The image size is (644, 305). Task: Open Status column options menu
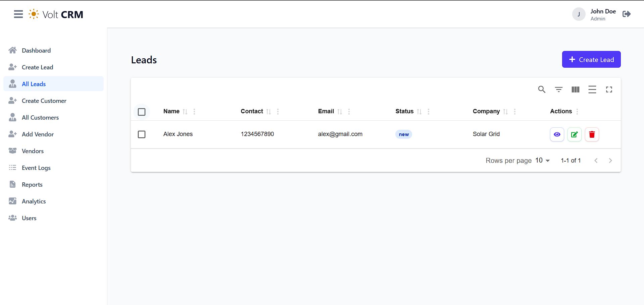click(428, 112)
